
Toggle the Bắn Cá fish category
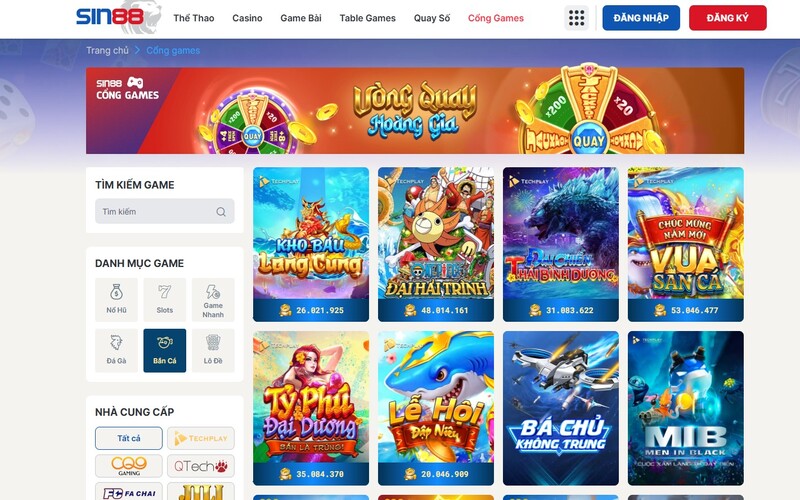click(165, 351)
